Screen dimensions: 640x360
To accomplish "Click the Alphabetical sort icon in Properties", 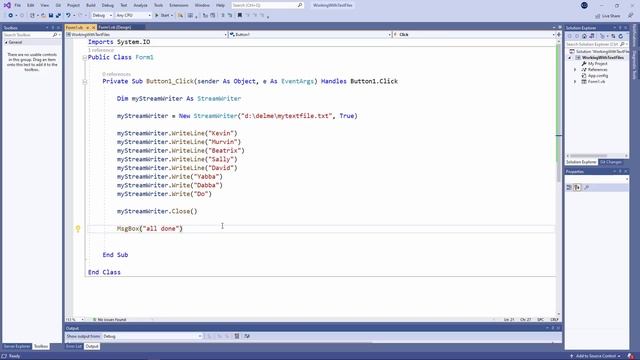I will pyautogui.click(x=578, y=188).
